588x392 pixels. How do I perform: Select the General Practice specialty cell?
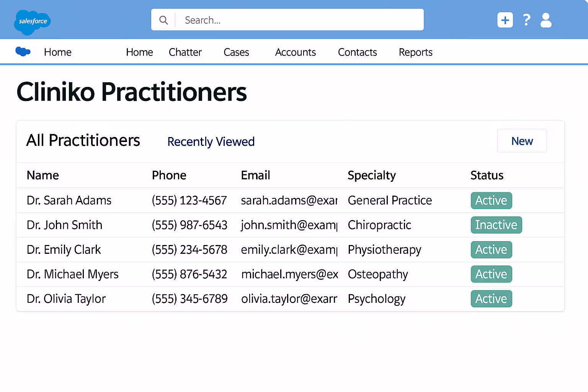pos(390,200)
